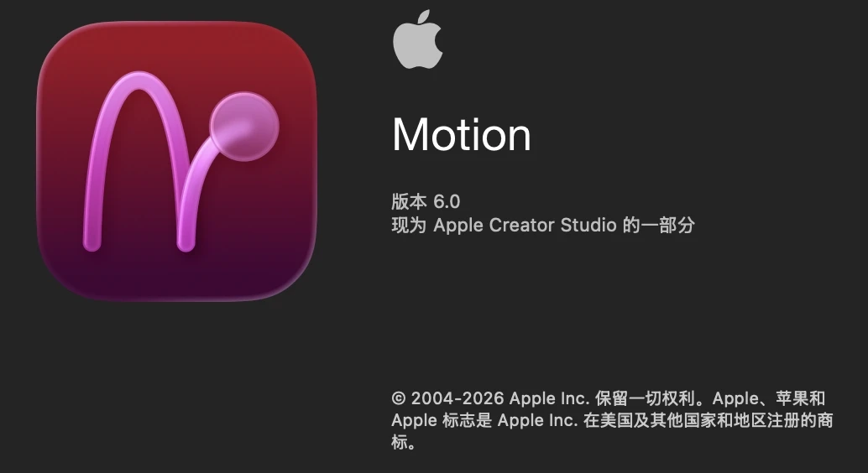Click the Apple Creator Studio text
Image resolution: width=868 pixels, height=473 pixels.
525,225
